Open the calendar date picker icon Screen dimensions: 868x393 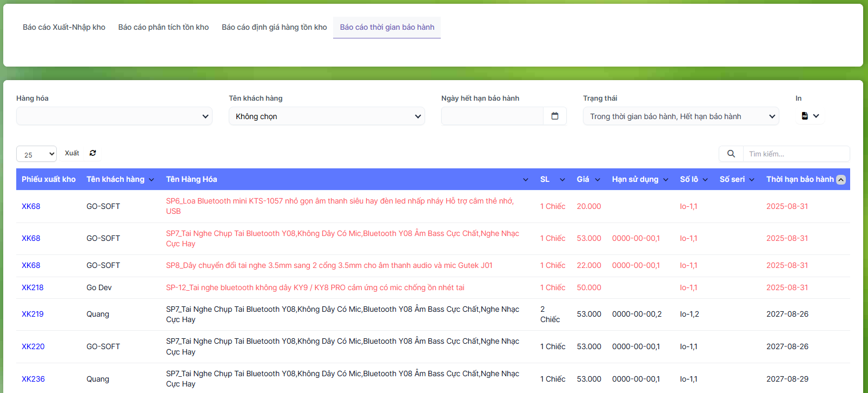554,116
